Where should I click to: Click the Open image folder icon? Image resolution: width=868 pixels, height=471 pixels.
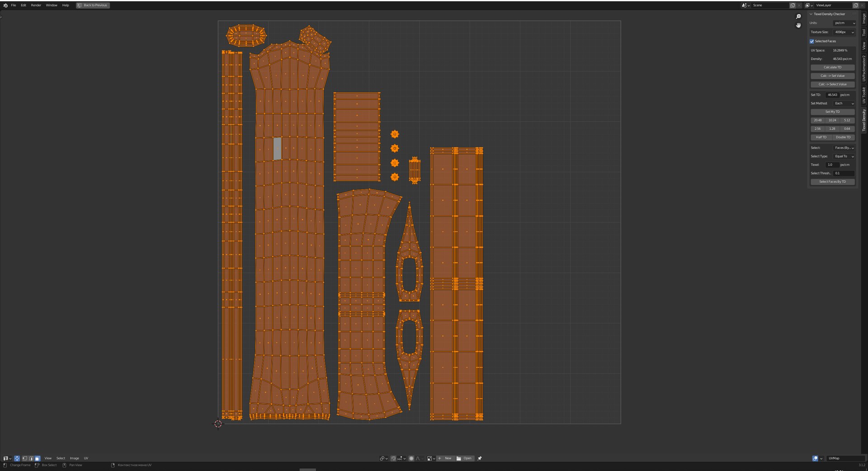[459, 458]
